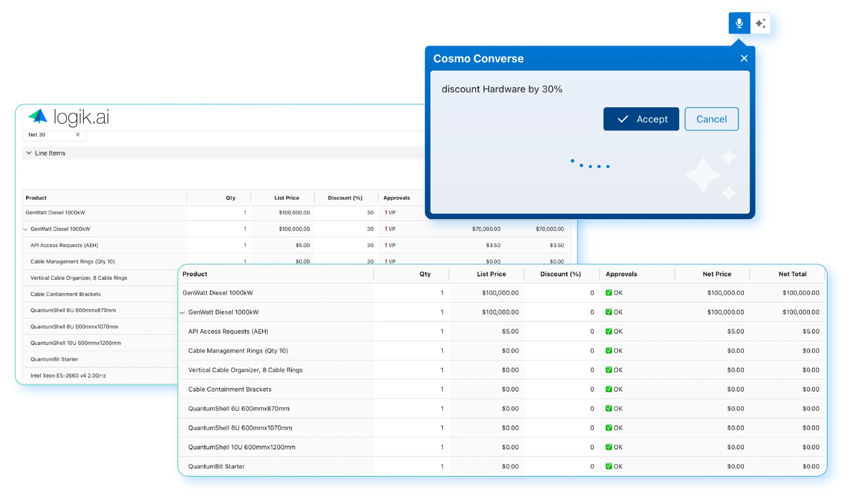Click OK checkmark for QuantumShell 10U row
This screenshot has height=504, width=847.
point(609,447)
